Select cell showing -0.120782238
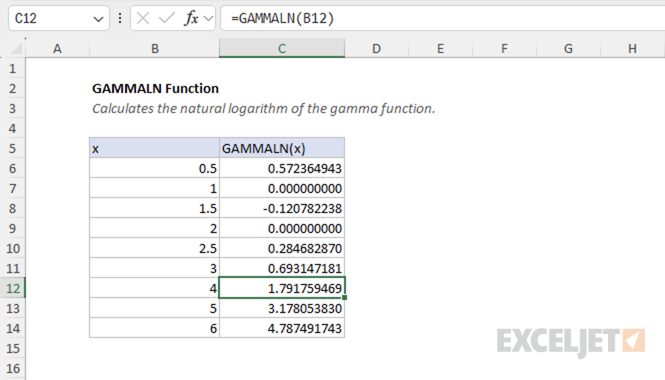The height and width of the screenshot is (380, 665). tap(282, 208)
